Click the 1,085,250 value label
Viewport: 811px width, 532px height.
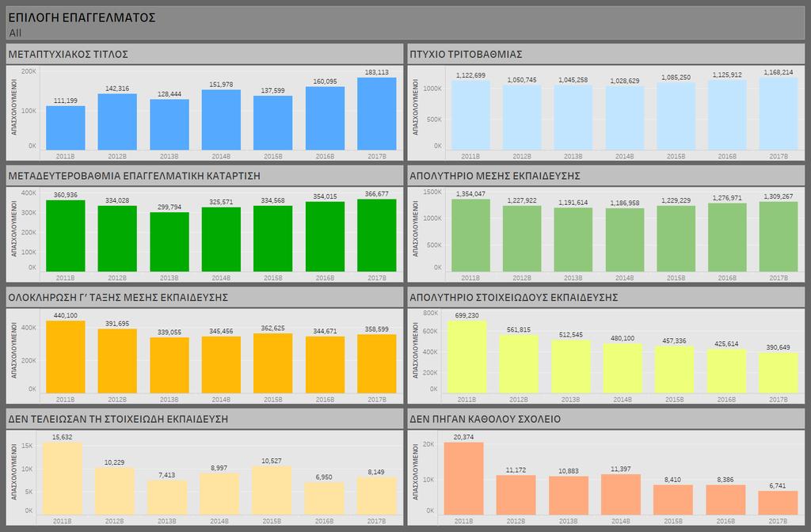[676, 78]
